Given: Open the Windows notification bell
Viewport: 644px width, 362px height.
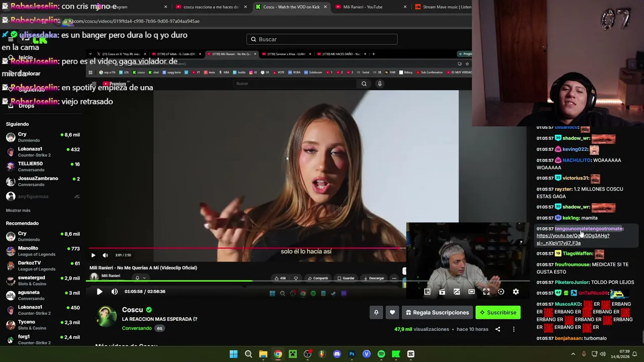Looking at the screenshot, I should [634, 354].
